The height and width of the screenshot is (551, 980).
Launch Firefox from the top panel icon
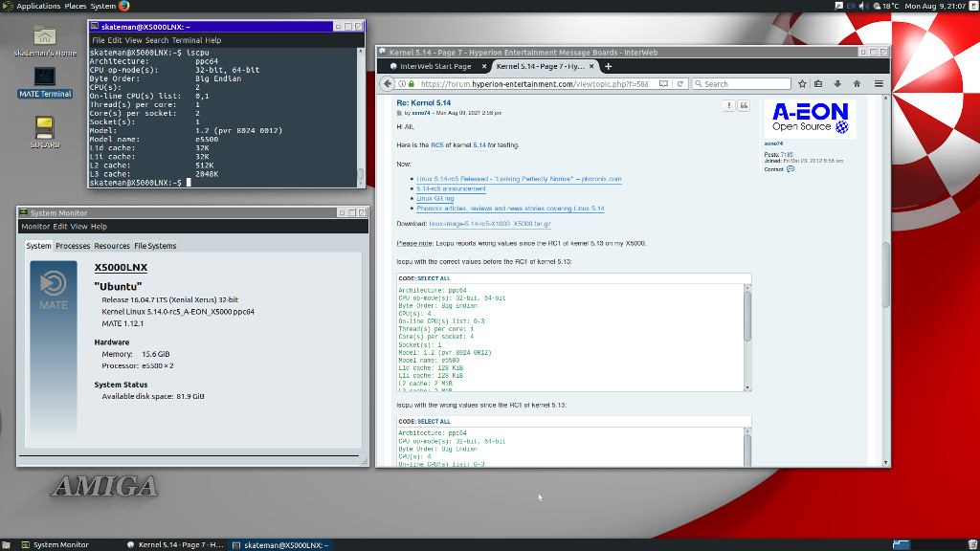tap(123, 6)
